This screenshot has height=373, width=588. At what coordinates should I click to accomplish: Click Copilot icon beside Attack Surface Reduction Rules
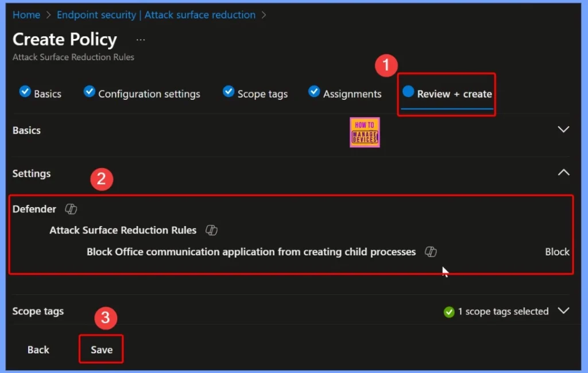pyautogui.click(x=211, y=231)
